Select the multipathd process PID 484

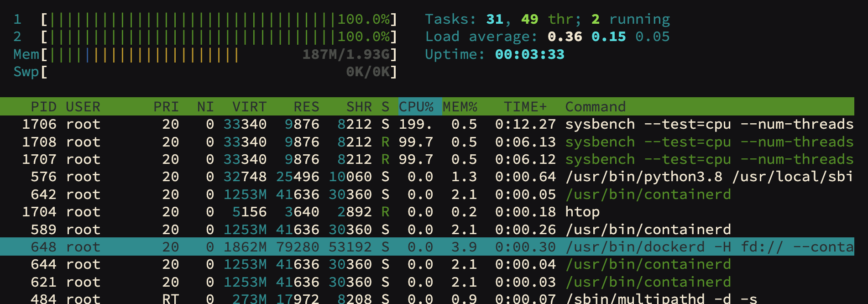[427, 299]
